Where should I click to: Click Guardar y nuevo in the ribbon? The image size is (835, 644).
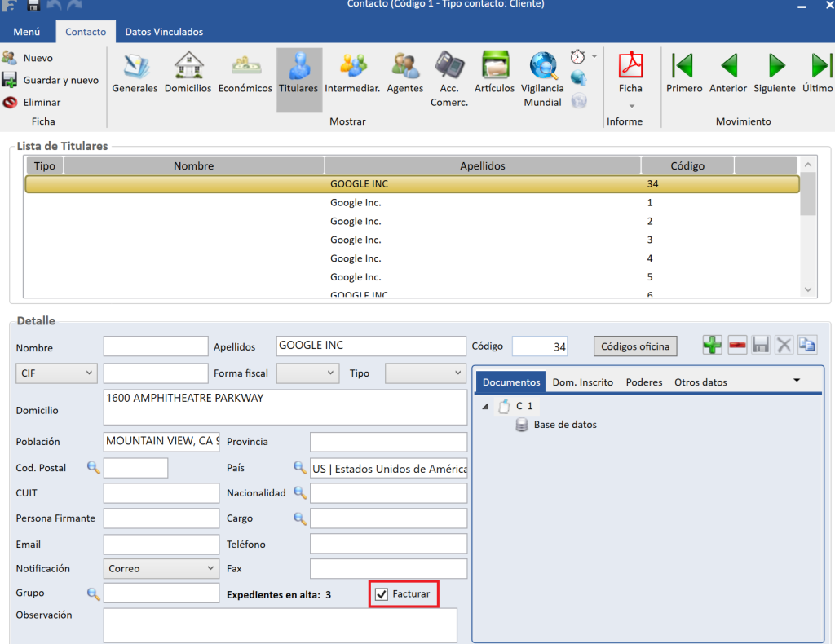[x=51, y=81]
